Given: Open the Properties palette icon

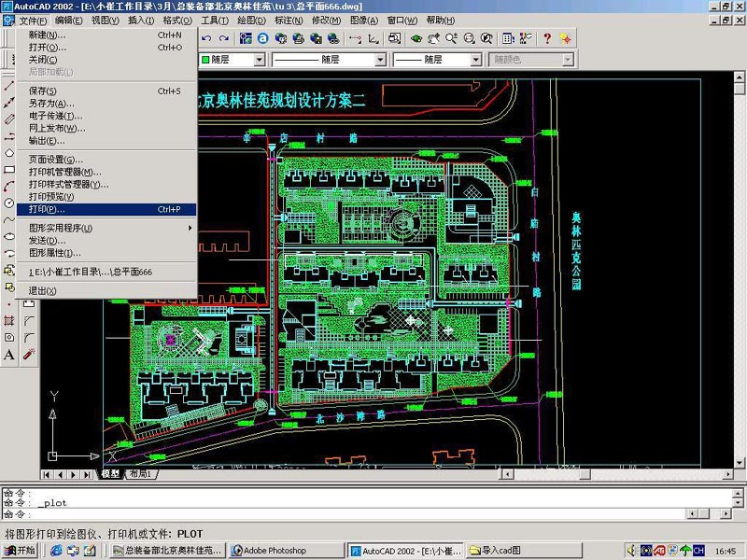Looking at the screenshot, I should coord(508,38).
